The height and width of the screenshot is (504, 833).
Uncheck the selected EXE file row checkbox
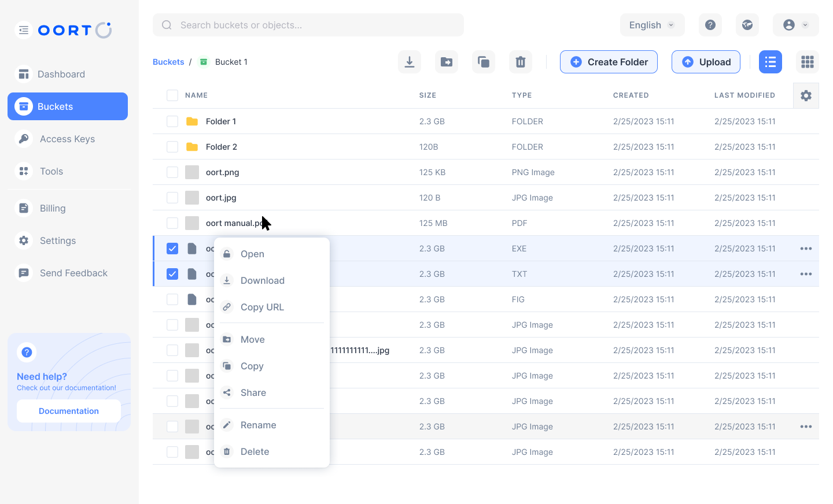tap(172, 249)
